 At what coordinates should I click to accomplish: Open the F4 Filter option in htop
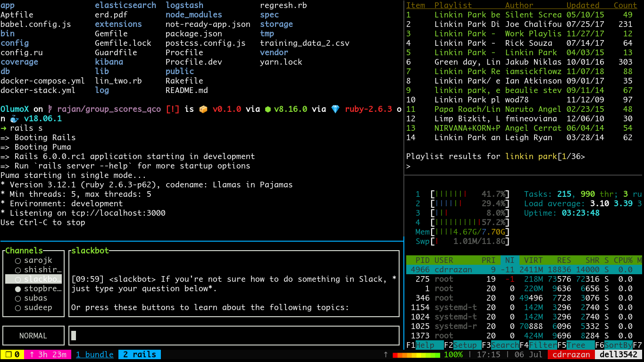pyautogui.click(x=543, y=345)
